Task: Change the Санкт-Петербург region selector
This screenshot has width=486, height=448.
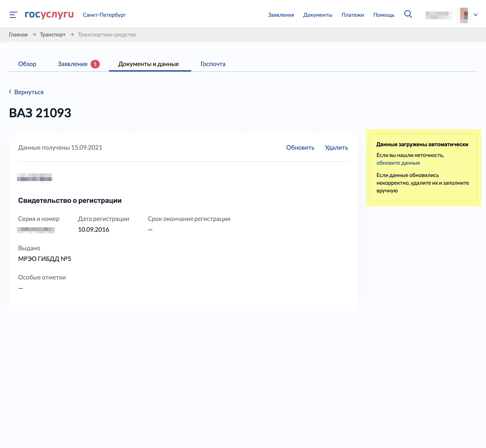Action: (x=104, y=15)
